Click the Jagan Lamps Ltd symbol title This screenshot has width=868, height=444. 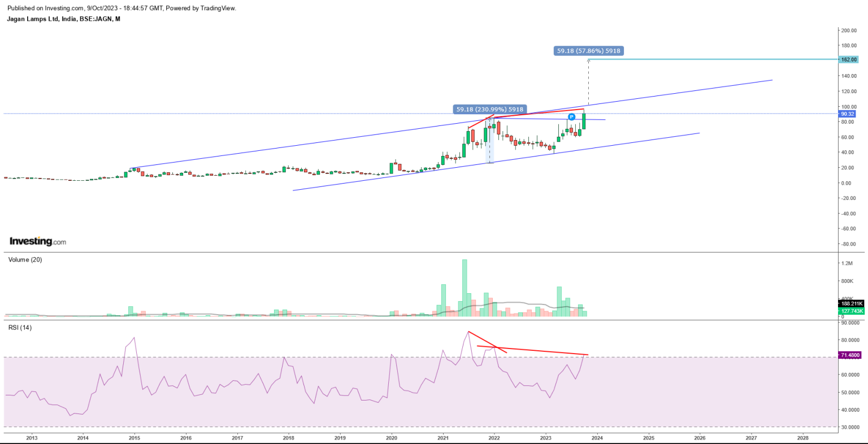pyautogui.click(x=63, y=19)
